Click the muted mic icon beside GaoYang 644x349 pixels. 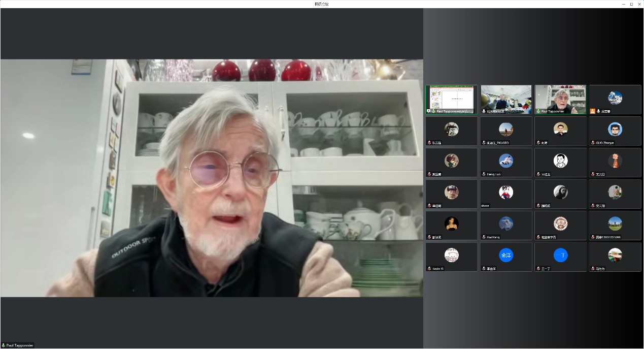[484, 237]
